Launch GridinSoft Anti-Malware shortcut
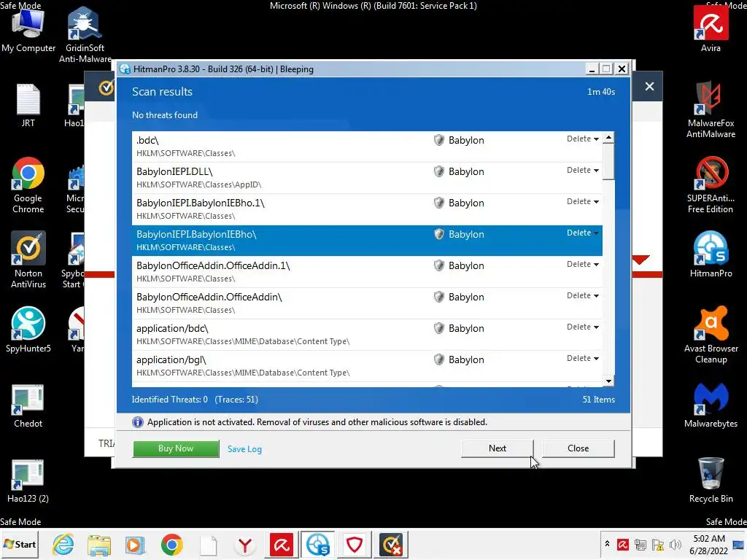The height and width of the screenshot is (560, 747). pos(85,35)
